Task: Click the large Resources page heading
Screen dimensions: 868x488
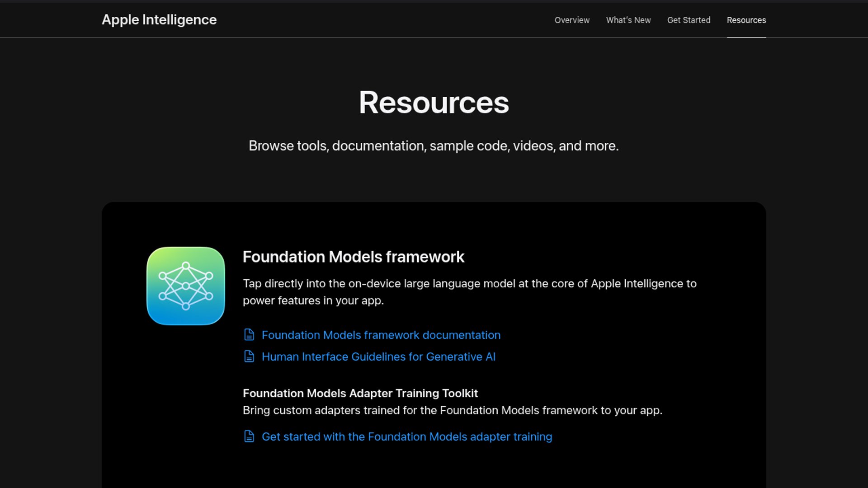Action: [x=434, y=103]
